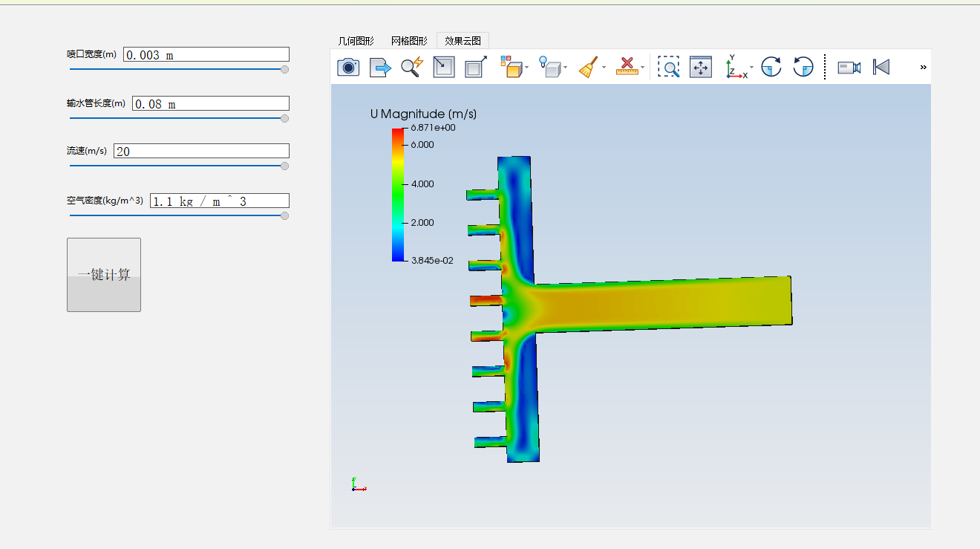Click the U Magnitude color legend bar
Image resolution: width=980 pixels, height=549 pixels.
[x=398, y=195]
